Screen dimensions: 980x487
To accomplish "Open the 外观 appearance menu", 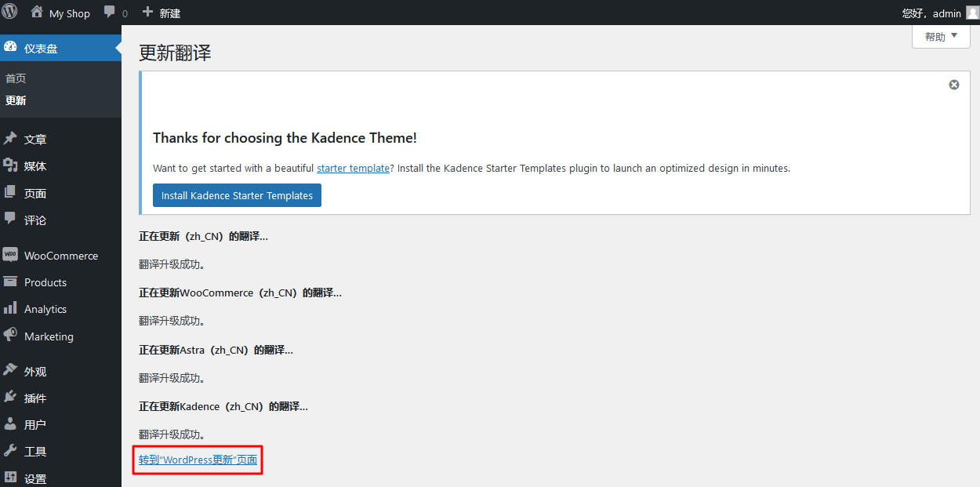I will pyautogui.click(x=34, y=372).
